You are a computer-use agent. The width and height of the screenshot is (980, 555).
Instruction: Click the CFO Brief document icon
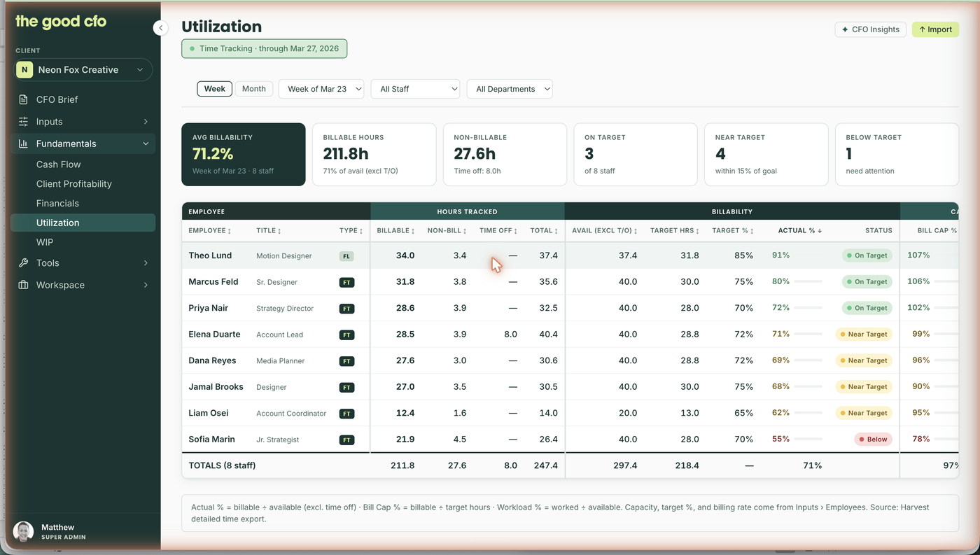23,99
